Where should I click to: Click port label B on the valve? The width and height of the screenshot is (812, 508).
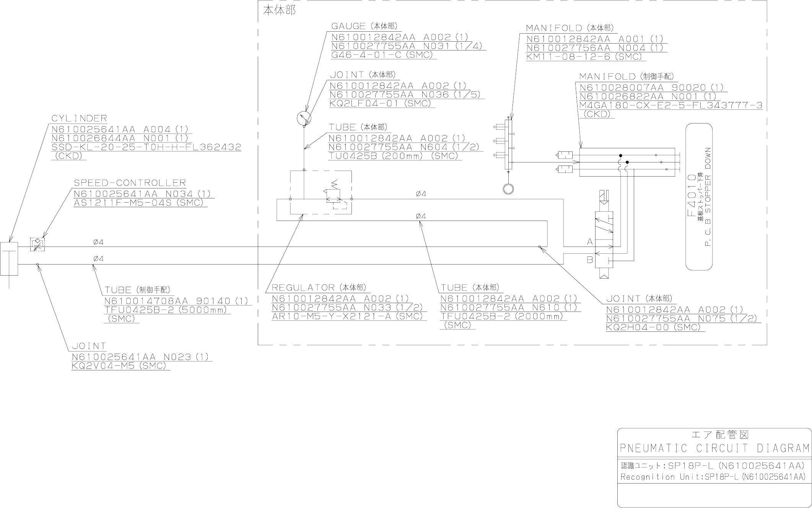pos(590,260)
